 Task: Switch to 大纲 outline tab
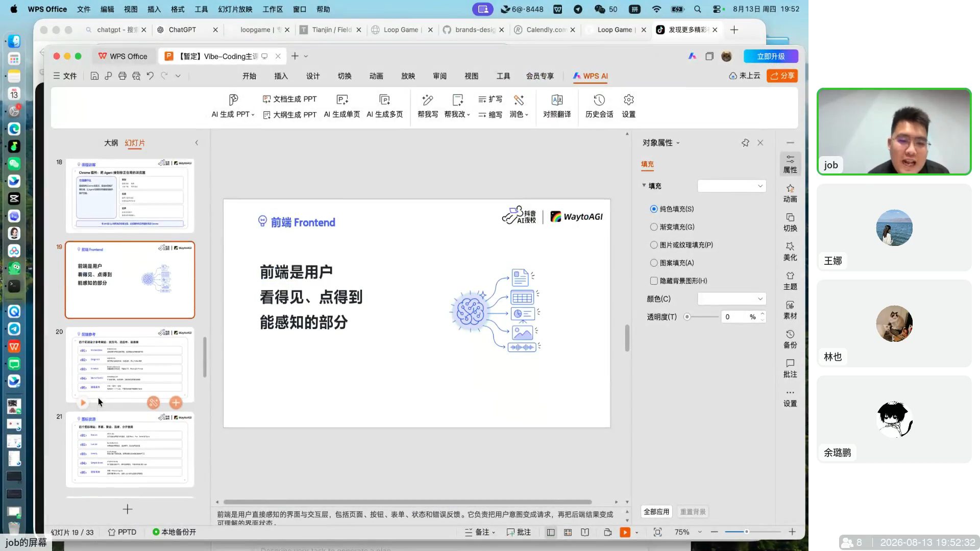coord(111,143)
